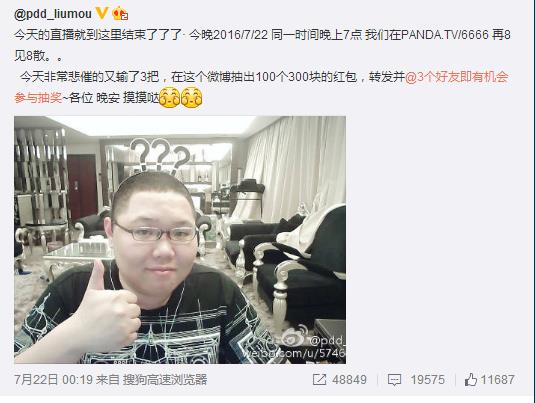535x403 pixels.
Task: Open the 7月22日 00:19 timestamp link
Action: pyautogui.click(x=54, y=380)
